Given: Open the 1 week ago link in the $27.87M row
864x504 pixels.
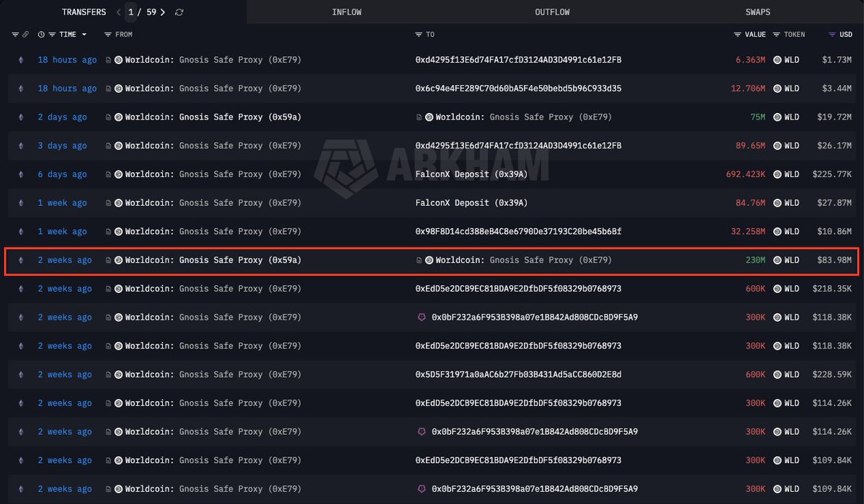Looking at the screenshot, I should point(62,203).
